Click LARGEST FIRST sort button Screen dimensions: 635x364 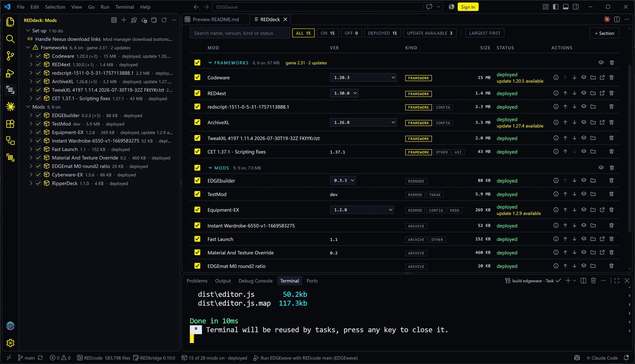(x=485, y=33)
